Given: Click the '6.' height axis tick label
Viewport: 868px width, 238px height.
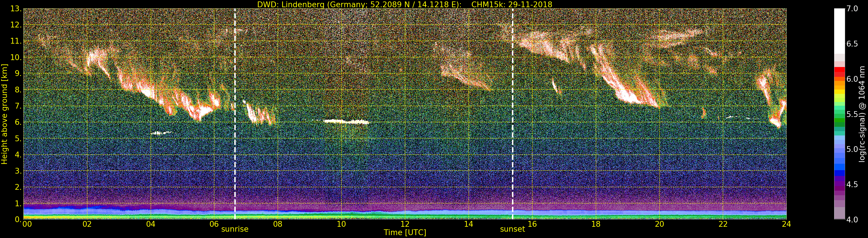Looking at the screenshot, I should pyautogui.click(x=18, y=122).
